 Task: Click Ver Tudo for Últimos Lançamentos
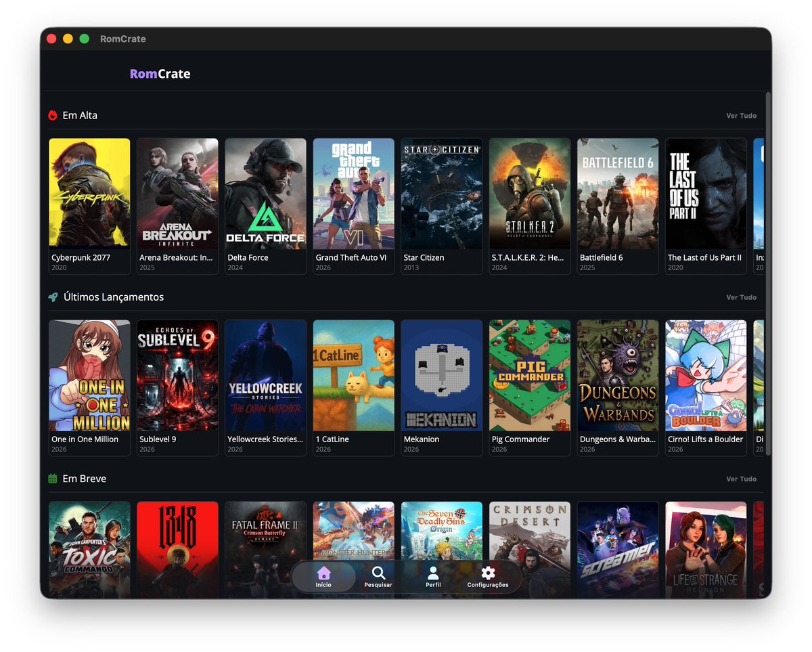tap(742, 297)
